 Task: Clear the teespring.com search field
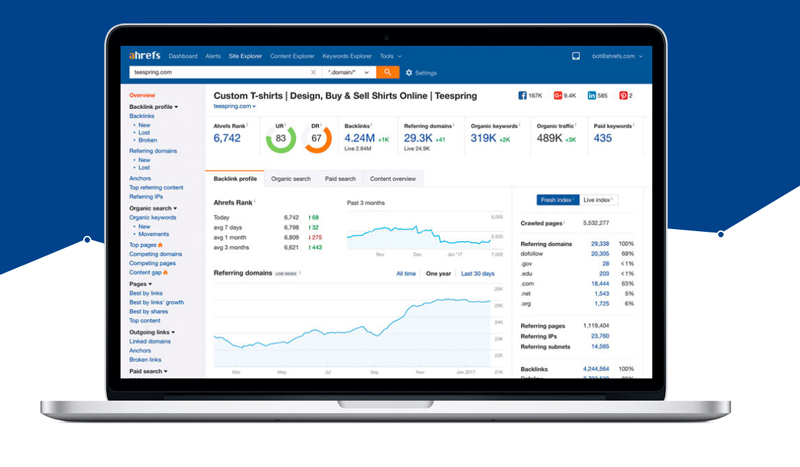pyautogui.click(x=313, y=72)
